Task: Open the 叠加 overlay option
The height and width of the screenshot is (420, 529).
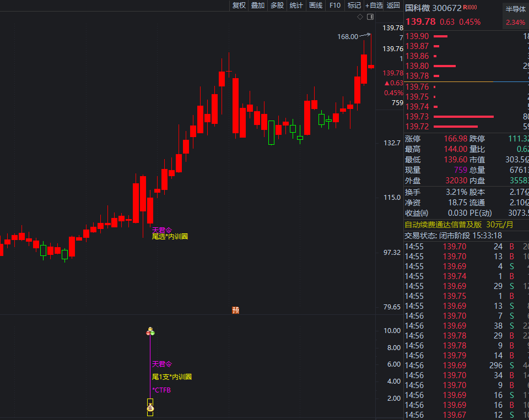Action: click(x=257, y=6)
